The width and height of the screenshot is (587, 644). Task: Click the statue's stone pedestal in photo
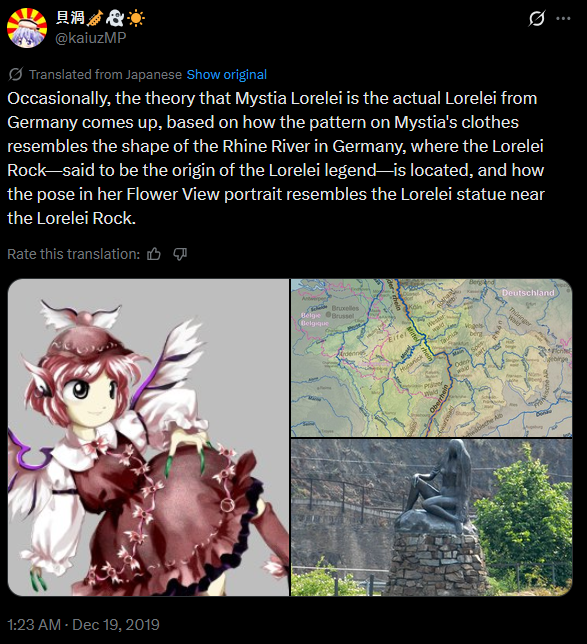[437, 563]
